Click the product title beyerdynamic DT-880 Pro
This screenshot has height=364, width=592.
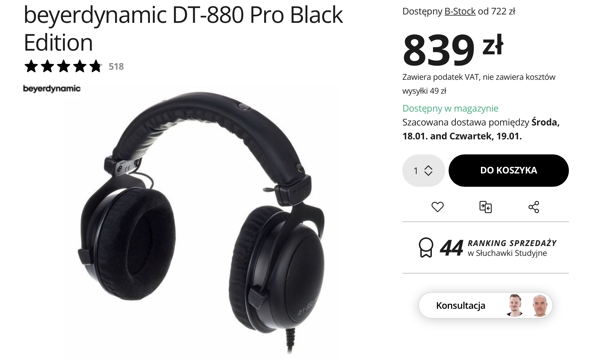pos(183,28)
